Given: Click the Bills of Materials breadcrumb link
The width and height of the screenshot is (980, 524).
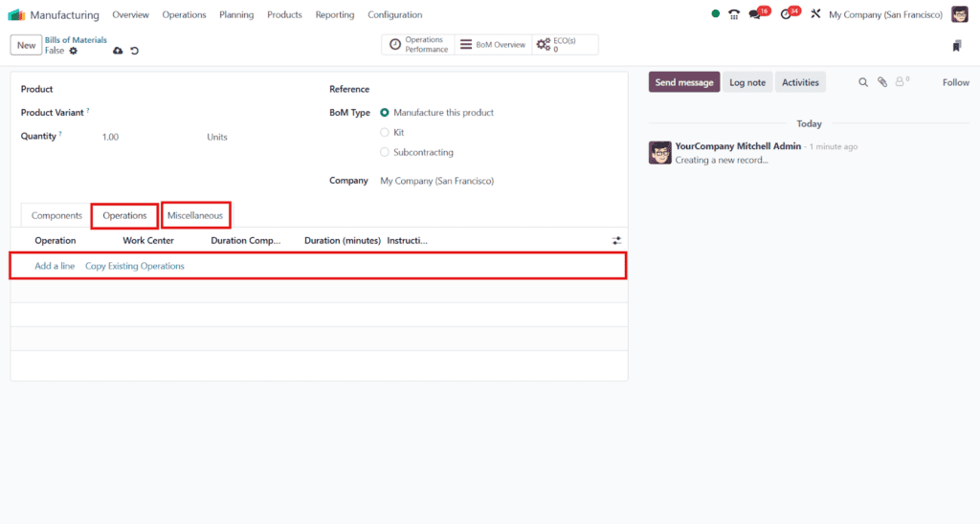Looking at the screenshot, I should pyautogui.click(x=76, y=40).
